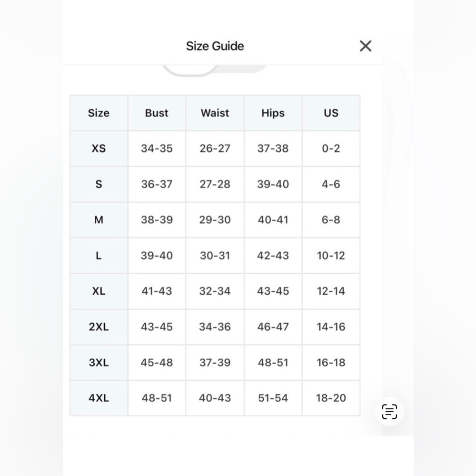This screenshot has height=476, width=476.
Task: Select the 2XL size row label
Action: (99, 327)
